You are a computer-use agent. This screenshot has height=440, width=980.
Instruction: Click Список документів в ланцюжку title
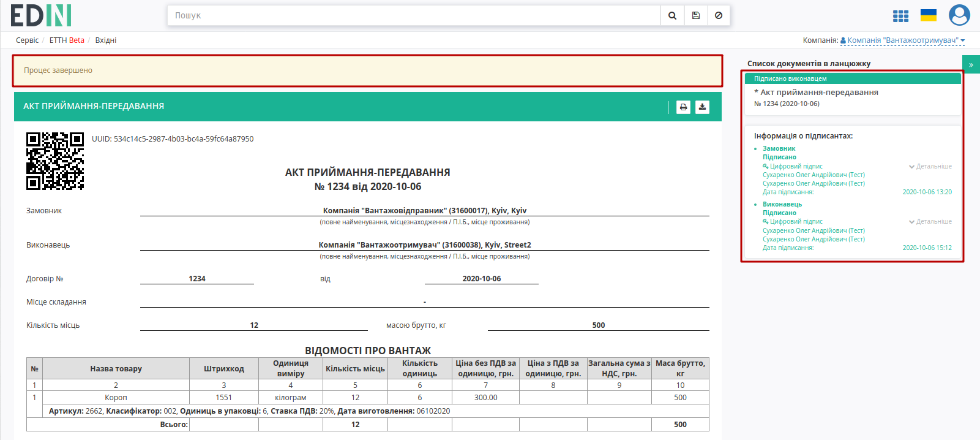pyautogui.click(x=809, y=64)
